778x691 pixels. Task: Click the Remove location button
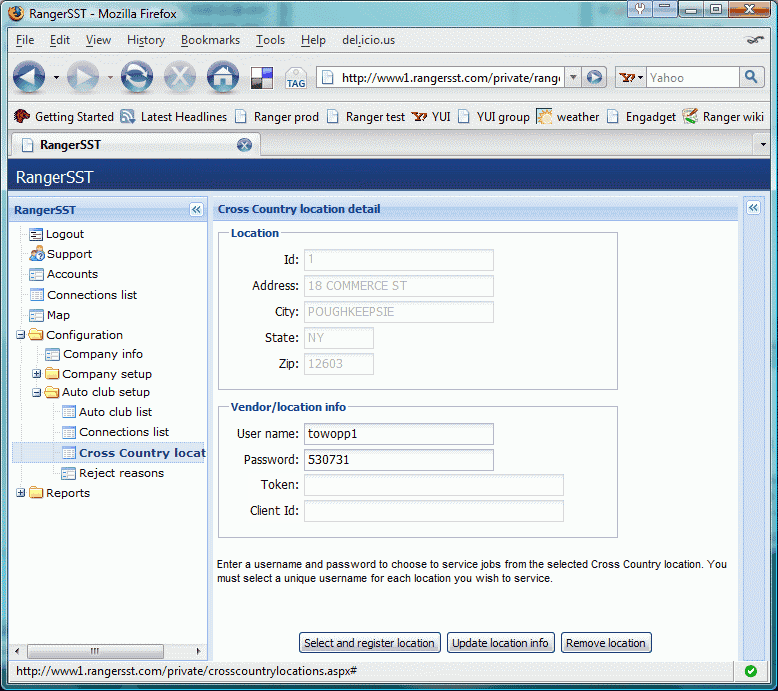pos(606,643)
